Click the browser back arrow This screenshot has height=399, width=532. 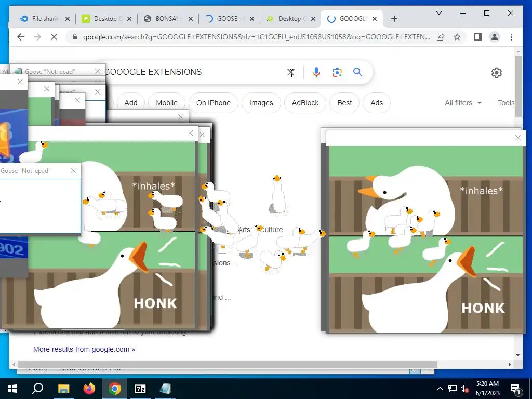pos(21,37)
